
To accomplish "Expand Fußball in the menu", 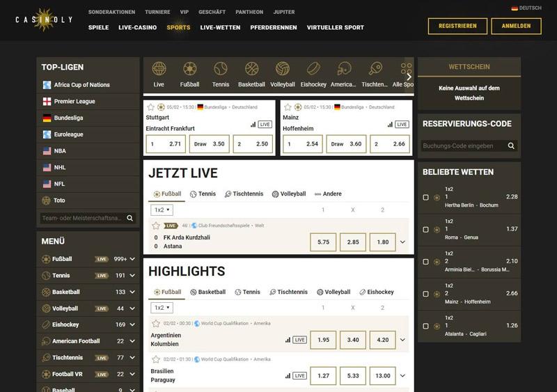I will (132, 259).
